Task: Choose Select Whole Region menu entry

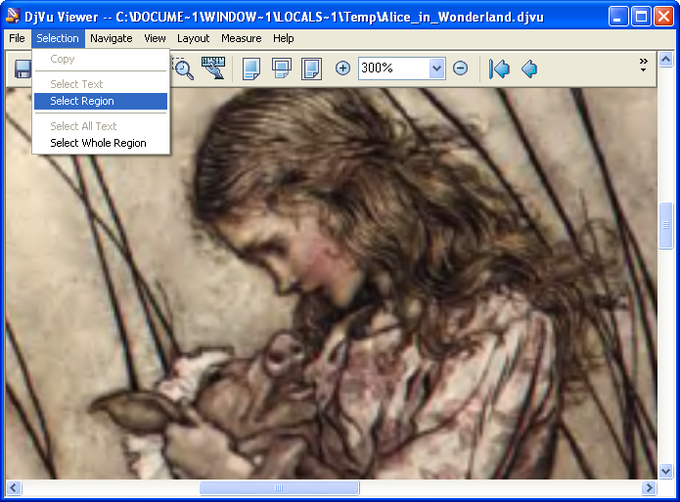Action: pyautogui.click(x=101, y=143)
